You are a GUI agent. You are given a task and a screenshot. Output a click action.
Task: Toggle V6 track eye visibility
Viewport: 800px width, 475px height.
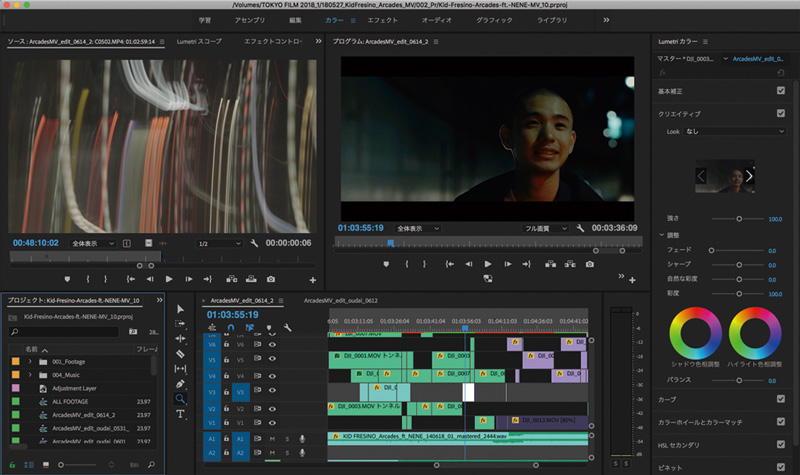[x=272, y=344]
